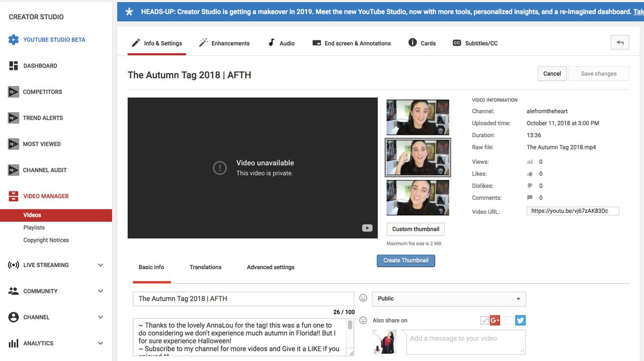The image size is (644, 361).
Task: Click the Comments speech bubble icon
Action: (x=530, y=198)
